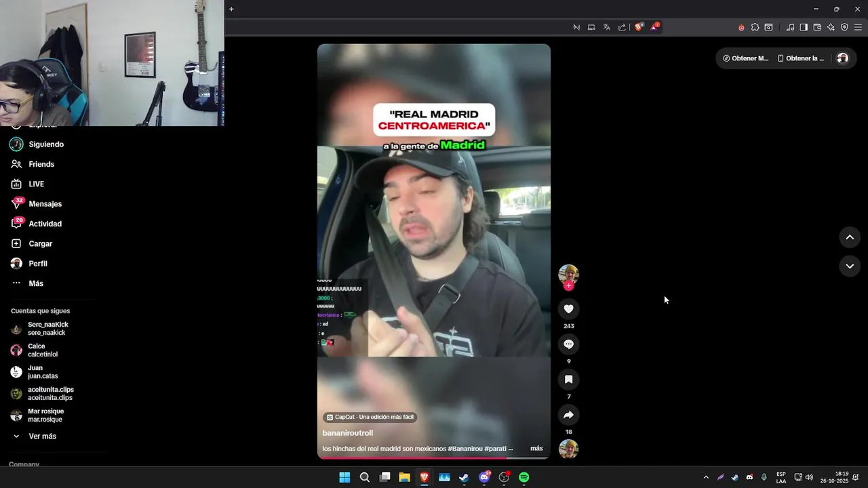Share the video with the arrow icon
This screenshot has height=488, width=868.
(x=568, y=415)
